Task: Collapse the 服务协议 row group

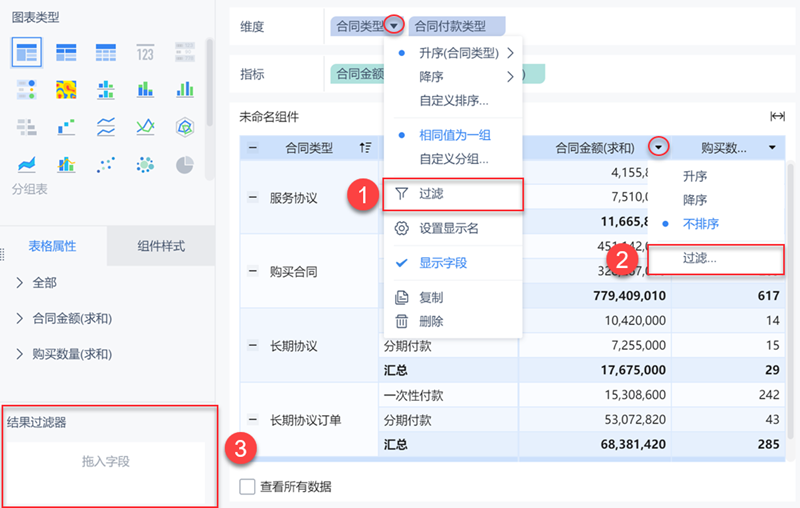Action: pos(253,198)
